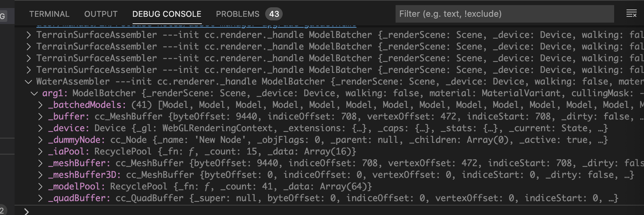
Task: Expand the _device property
Action: click(40, 128)
